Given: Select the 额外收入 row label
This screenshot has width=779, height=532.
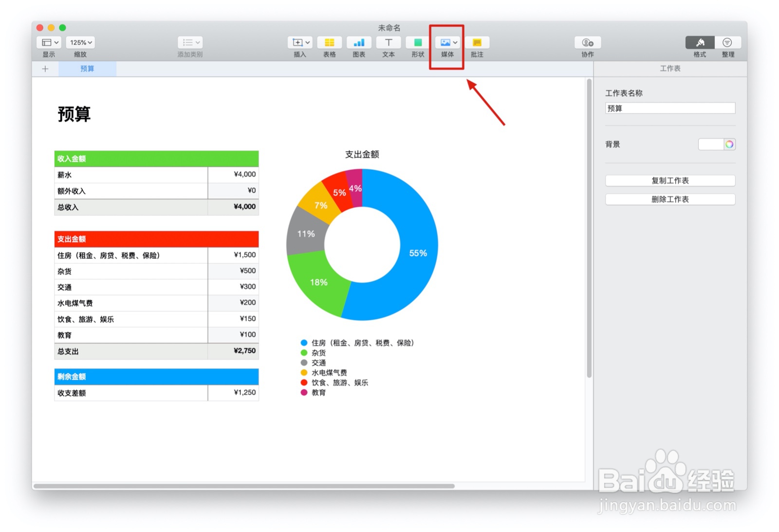Looking at the screenshot, I should point(131,191).
